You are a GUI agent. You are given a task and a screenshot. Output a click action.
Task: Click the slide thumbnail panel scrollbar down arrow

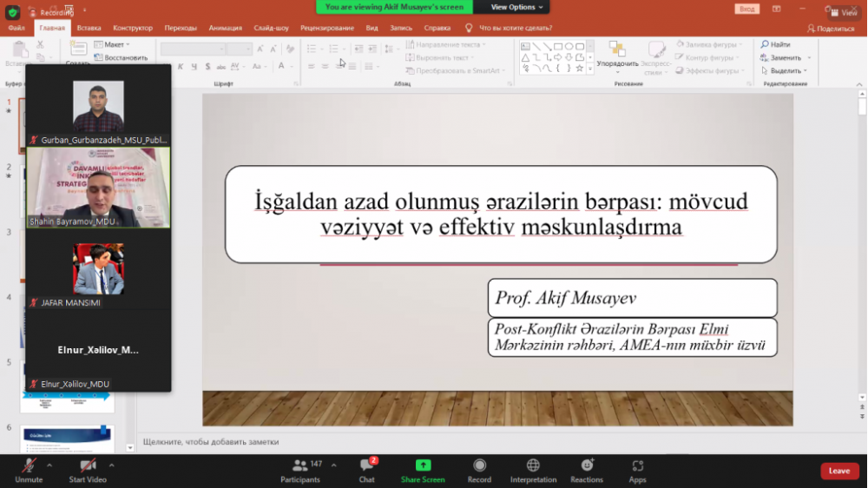(130, 447)
